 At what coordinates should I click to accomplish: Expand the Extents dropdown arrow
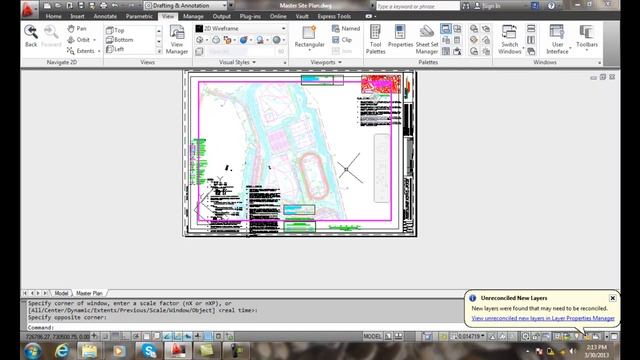pos(99,51)
